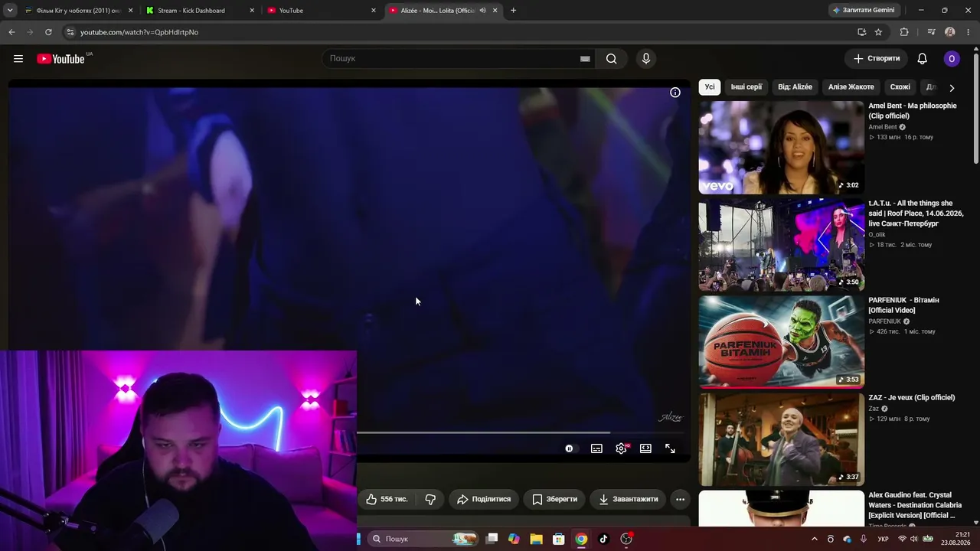Enter fullscreen video mode

pyautogui.click(x=670, y=448)
